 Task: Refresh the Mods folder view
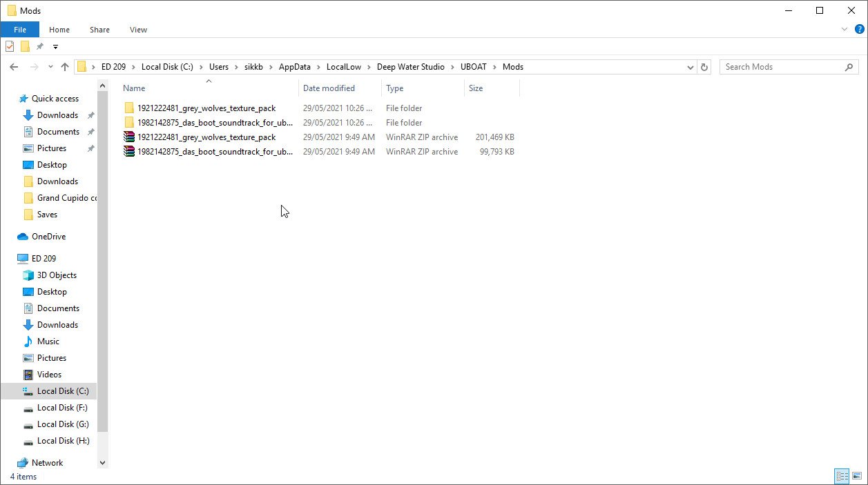click(x=704, y=67)
